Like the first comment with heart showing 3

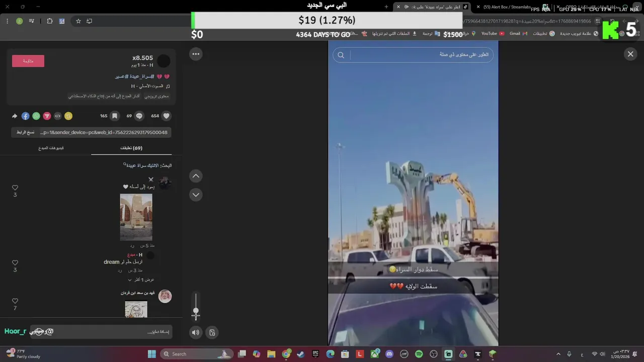(x=15, y=188)
